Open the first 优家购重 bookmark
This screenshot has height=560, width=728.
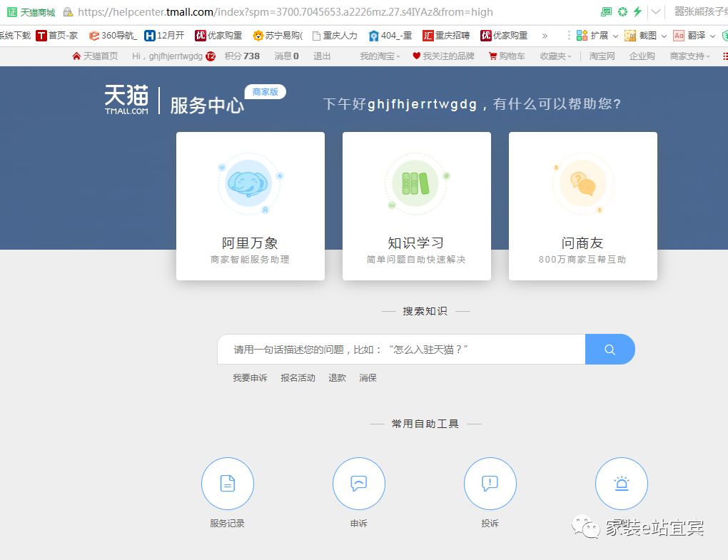(218, 35)
